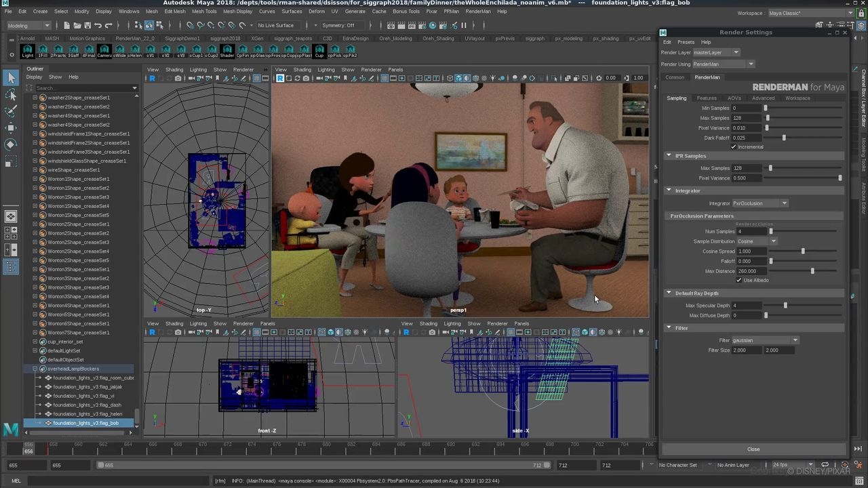Collapse the IPR Samples section
868x488 pixels.
[x=669, y=156]
